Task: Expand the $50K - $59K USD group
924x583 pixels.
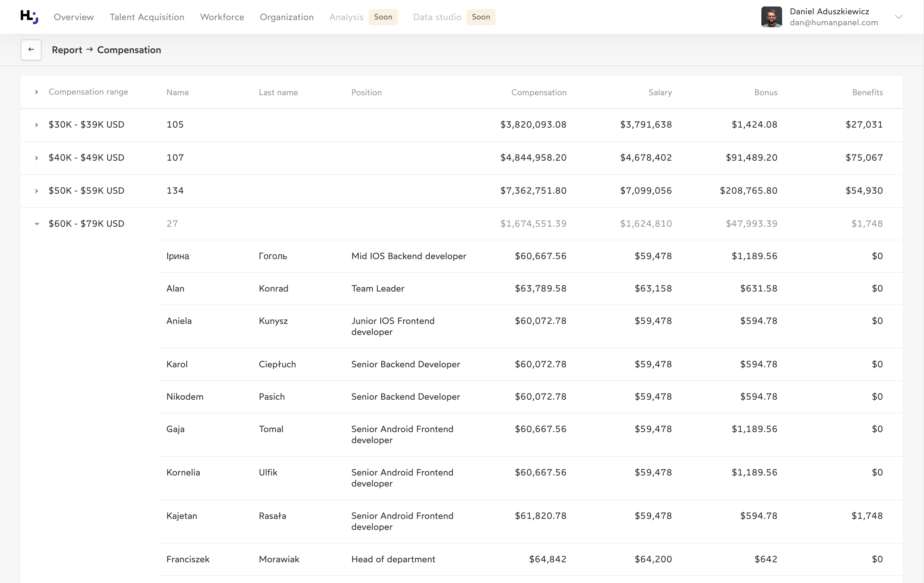Action: tap(37, 191)
